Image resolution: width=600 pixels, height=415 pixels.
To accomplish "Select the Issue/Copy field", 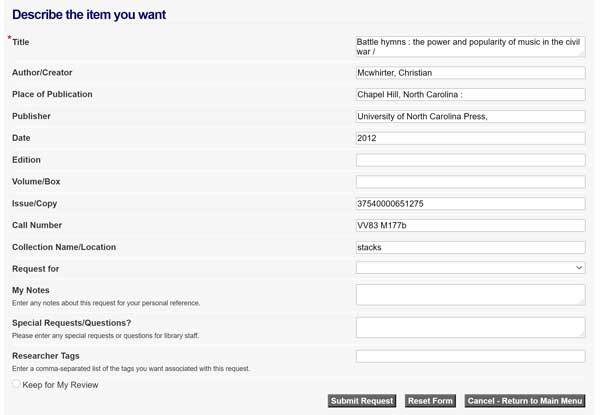I will point(470,204).
